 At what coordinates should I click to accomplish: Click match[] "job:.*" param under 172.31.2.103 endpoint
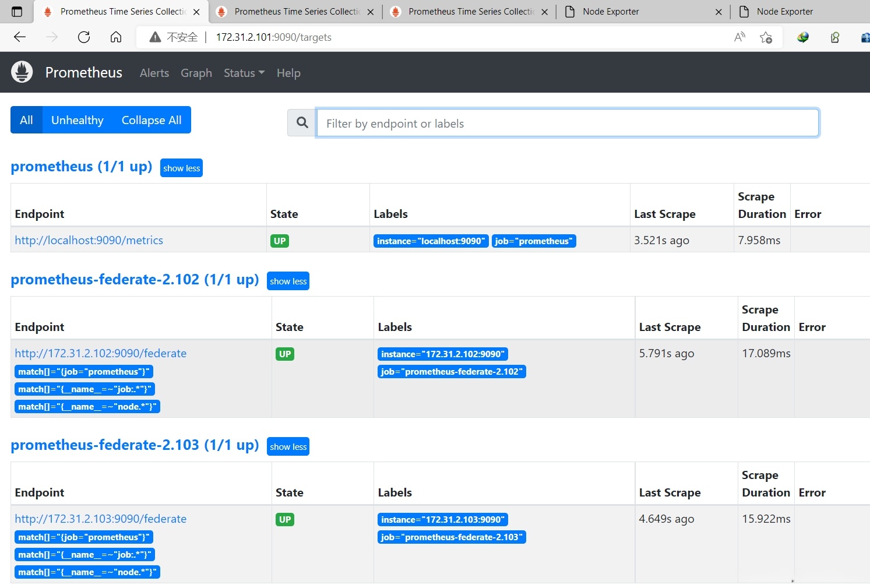tap(84, 554)
